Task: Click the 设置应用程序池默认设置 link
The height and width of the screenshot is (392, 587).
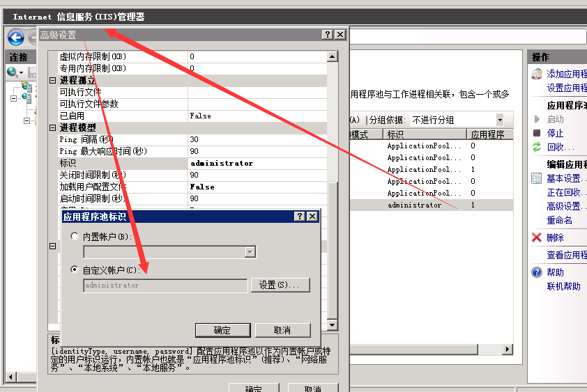Action: coord(566,88)
